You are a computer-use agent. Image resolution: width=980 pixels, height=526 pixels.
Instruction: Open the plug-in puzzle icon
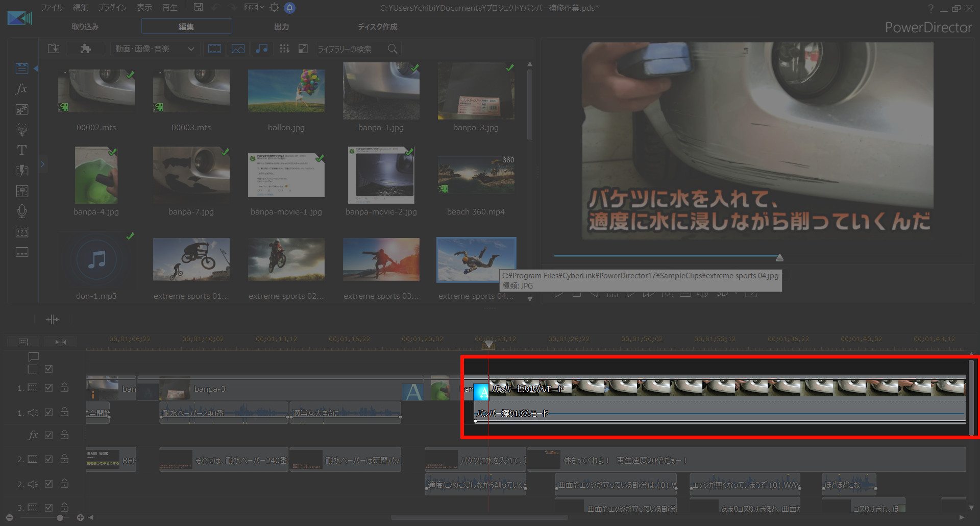point(85,49)
